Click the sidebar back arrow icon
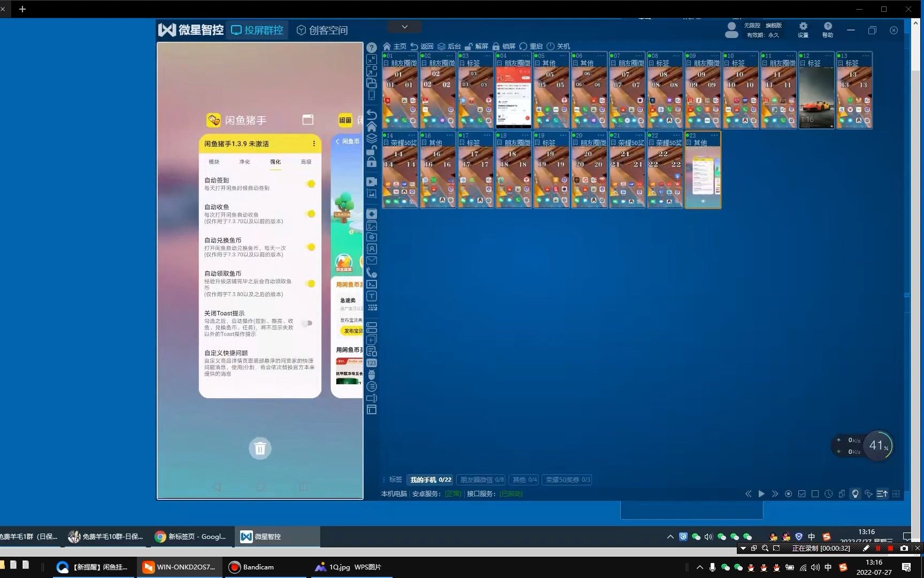Image resolution: width=924 pixels, height=578 pixels. tap(372, 115)
